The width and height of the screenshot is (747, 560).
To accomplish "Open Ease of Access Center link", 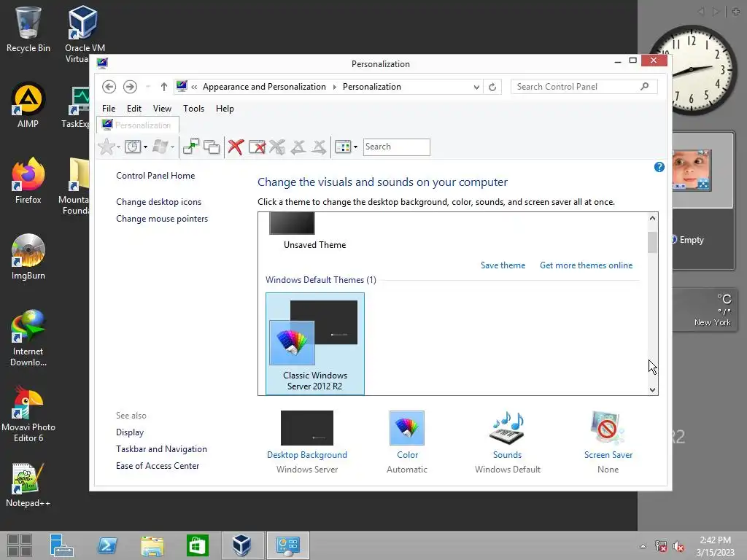I will [x=158, y=466].
